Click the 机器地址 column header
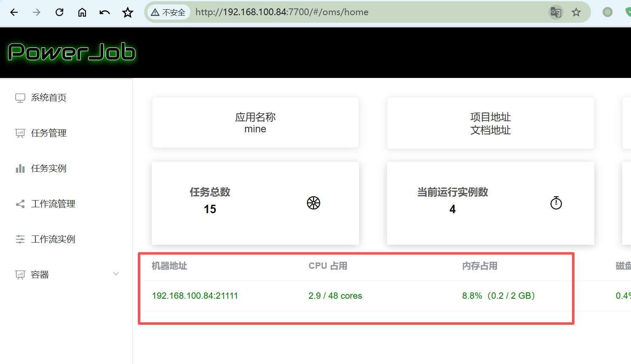 169,266
